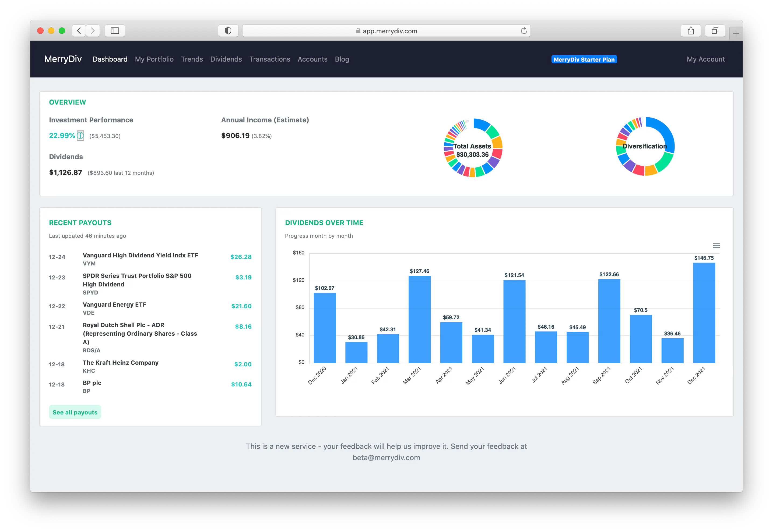Viewport: 773px width, 532px height.
Task: Click the $21.60 payout amount
Action: [x=241, y=306]
